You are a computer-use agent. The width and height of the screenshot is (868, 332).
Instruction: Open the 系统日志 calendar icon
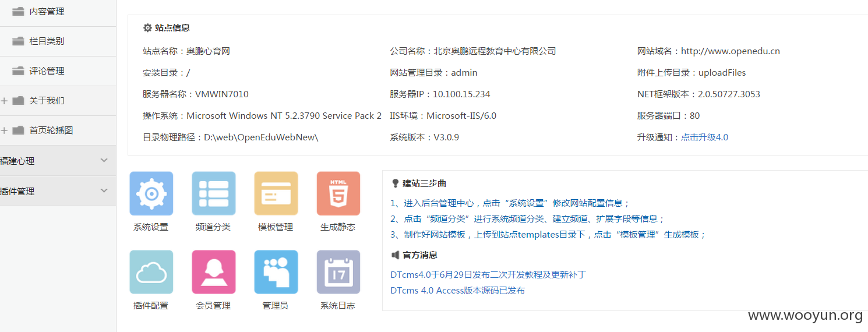pyautogui.click(x=338, y=272)
